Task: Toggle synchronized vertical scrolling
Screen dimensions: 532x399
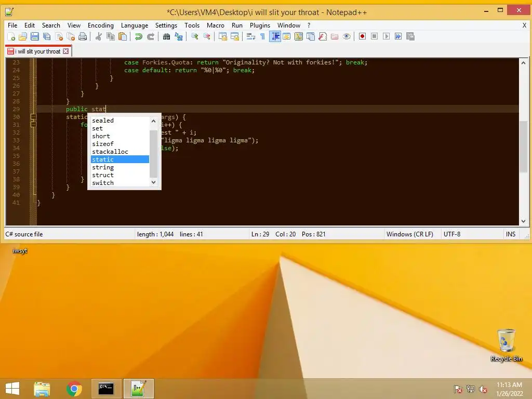Action: 222,36
